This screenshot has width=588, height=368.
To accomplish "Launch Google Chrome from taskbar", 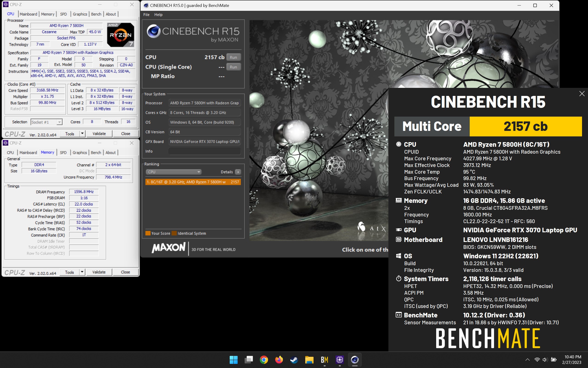I will tap(264, 359).
